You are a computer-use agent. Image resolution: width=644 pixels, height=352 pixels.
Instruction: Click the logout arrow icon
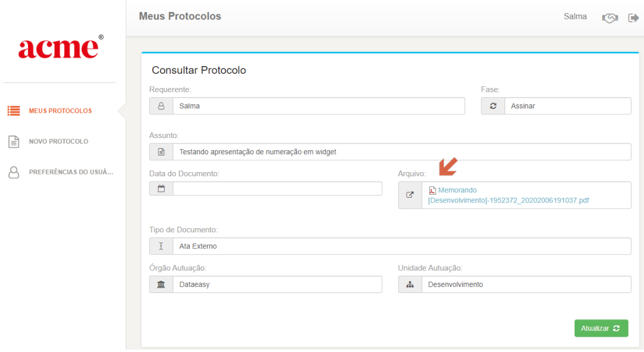tap(633, 18)
